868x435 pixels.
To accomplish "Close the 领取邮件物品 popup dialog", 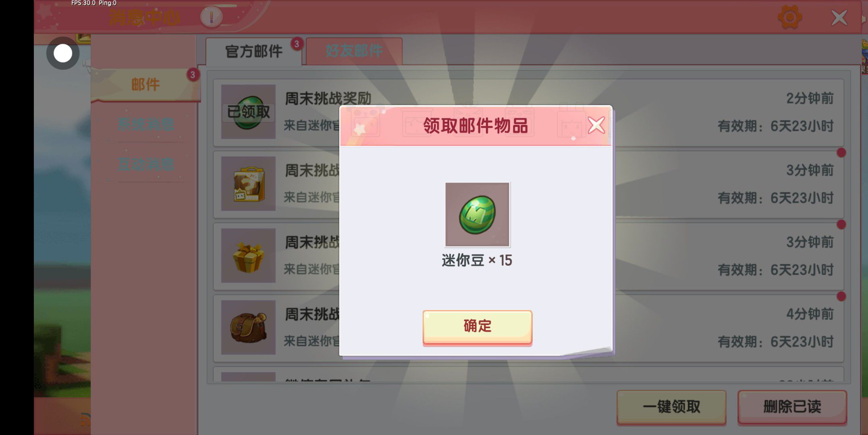I will click(x=596, y=125).
